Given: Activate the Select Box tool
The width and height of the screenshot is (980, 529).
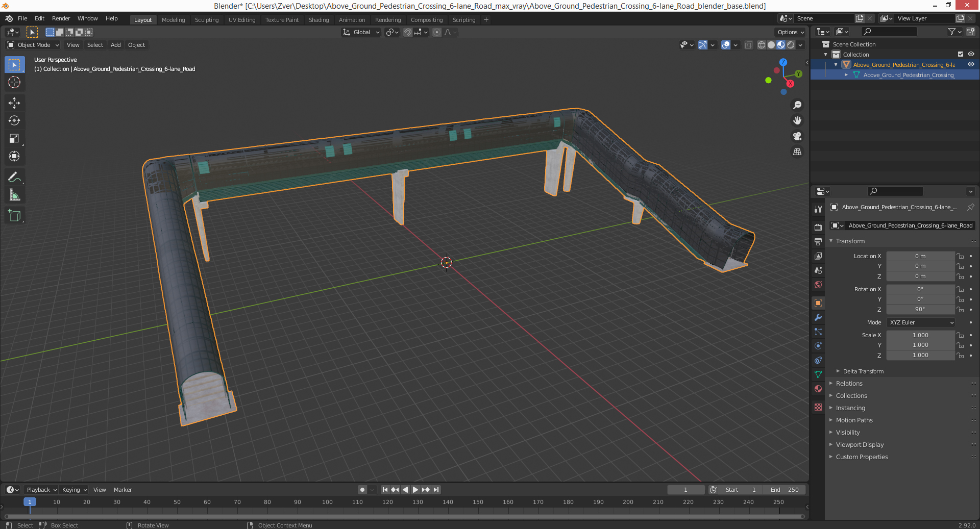Looking at the screenshot, I should 14,64.
